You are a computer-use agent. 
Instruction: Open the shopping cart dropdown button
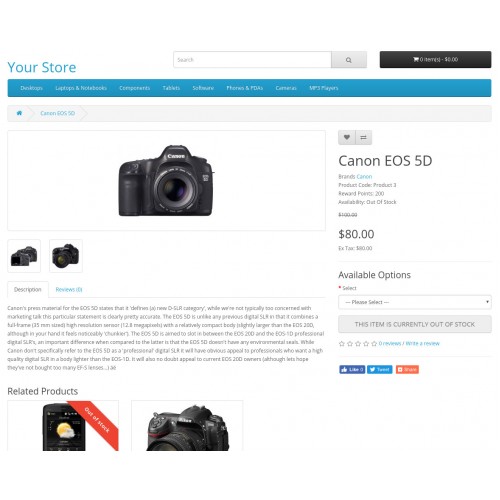435,59
